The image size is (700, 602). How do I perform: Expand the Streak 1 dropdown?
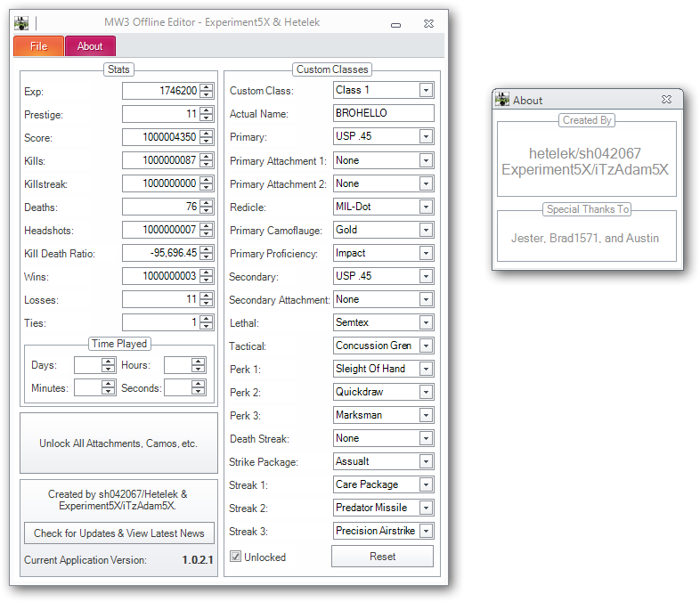[x=426, y=484]
